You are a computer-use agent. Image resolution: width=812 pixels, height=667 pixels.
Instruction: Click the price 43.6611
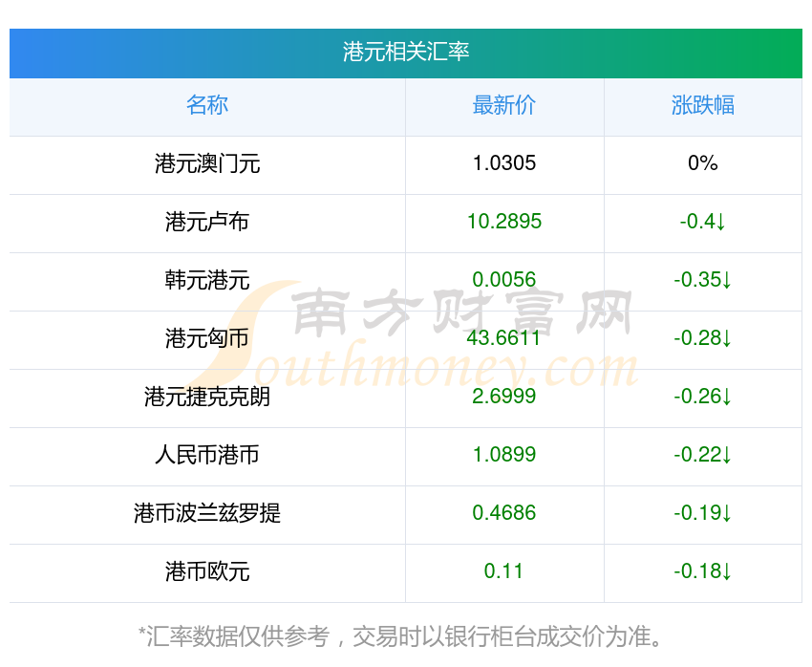pyautogui.click(x=503, y=338)
